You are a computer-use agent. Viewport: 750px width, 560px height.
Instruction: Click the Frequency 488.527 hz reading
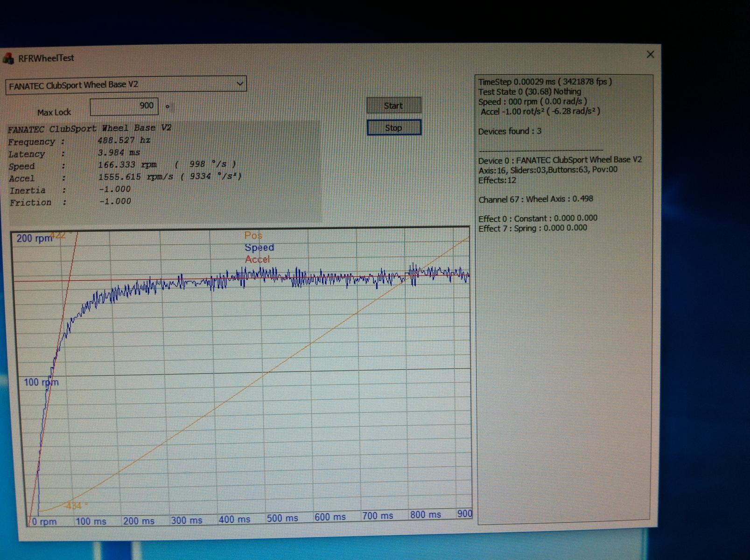pos(123,140)
